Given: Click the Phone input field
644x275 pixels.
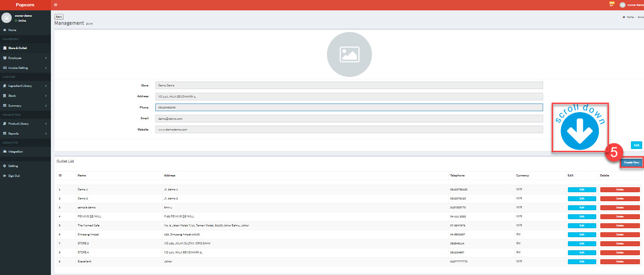Looking at the screenshot, I should 349,108.
